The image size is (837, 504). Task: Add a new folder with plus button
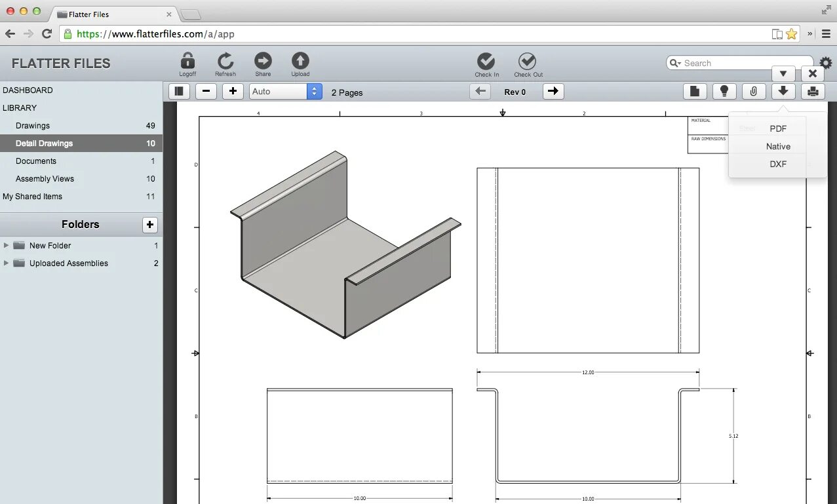(x=150, y=225)
